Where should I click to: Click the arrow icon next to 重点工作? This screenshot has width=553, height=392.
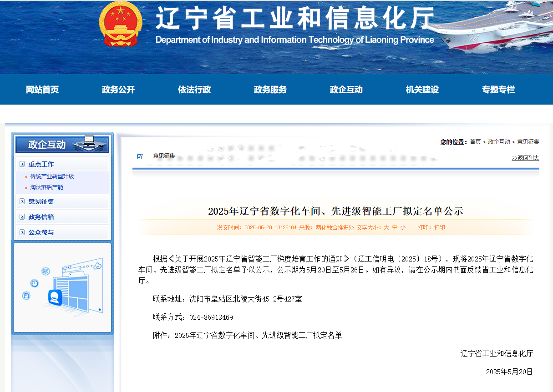click(22, 164)
